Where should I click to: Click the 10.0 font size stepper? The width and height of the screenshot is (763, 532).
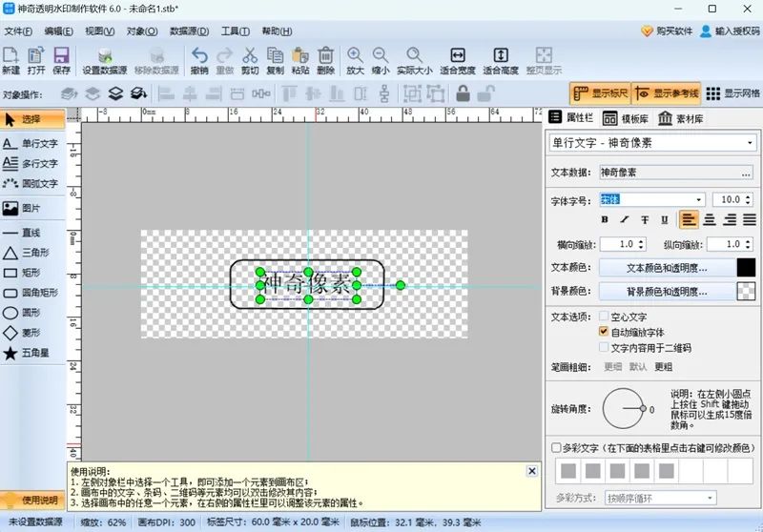(x=748, y=199)
